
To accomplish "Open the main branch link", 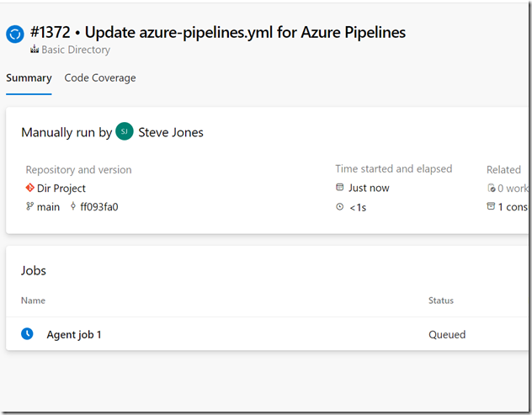I will pos(48,207).
